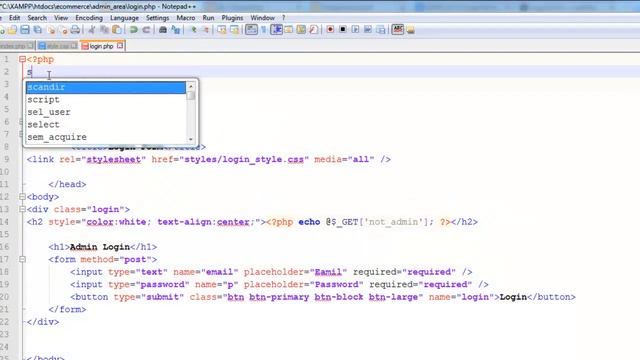Collapse the <body> fold marker
640x360 pixels.
(x=22, y=197)
